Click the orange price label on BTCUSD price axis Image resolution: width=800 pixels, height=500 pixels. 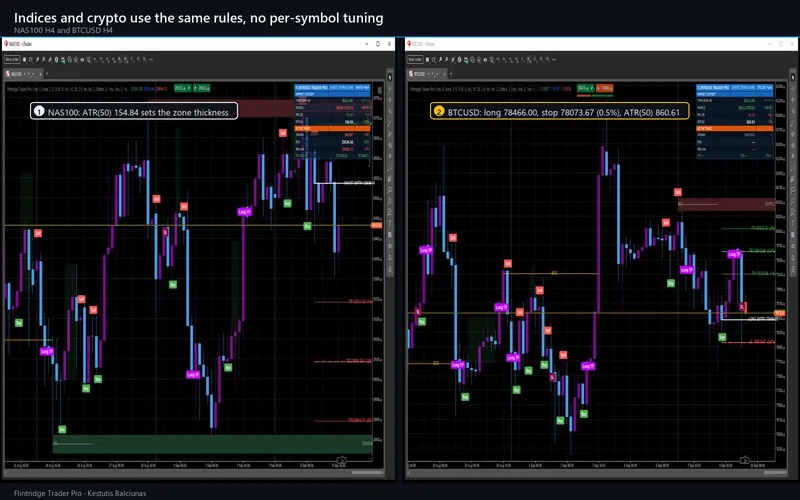tap(780, 313)
